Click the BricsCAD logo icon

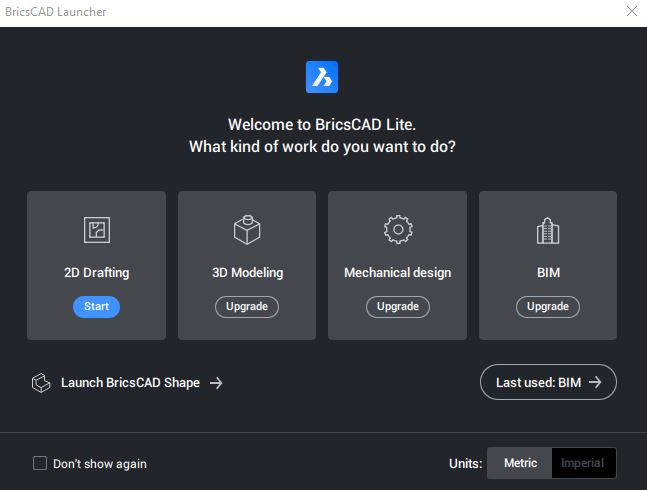pos(322,77)
